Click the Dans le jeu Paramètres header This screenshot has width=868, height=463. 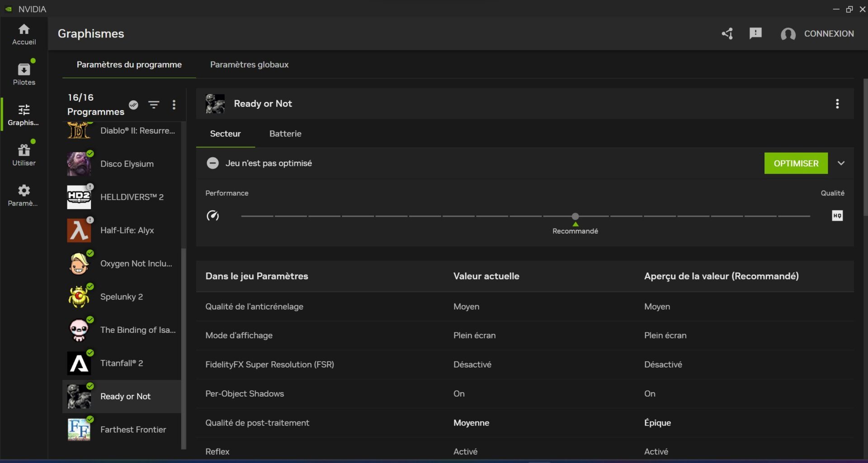click(257, 276)
